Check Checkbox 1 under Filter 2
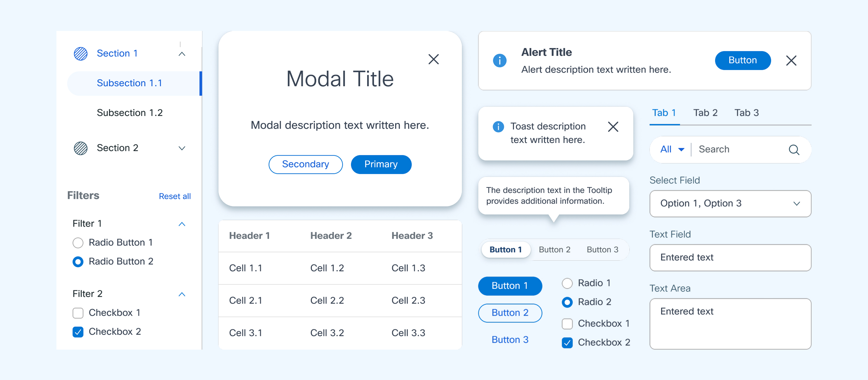Screen dimensions: 868x380 [x=78, y=313]
